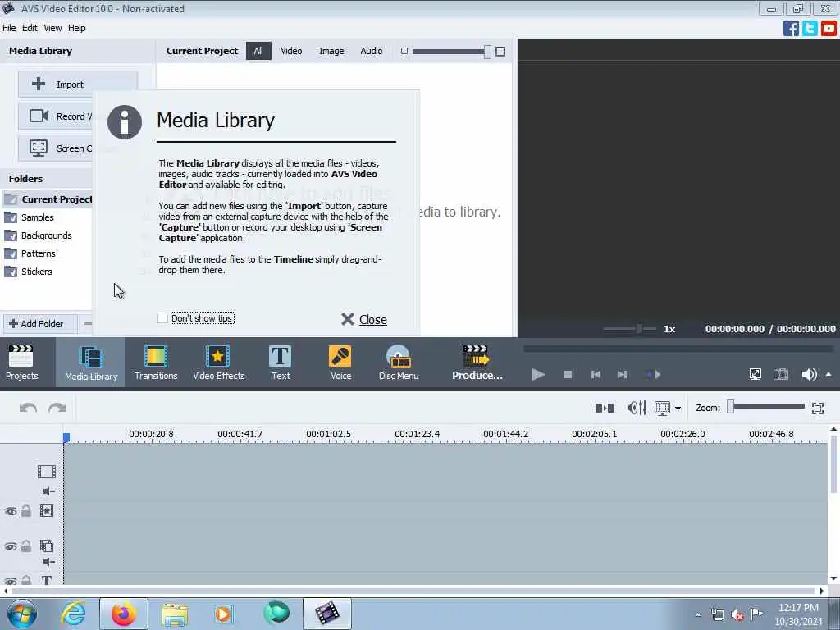The height and width of the screenshot is (630, 840).
Task: Take a snapshot of the preview
Action: (x=782, y=374)
